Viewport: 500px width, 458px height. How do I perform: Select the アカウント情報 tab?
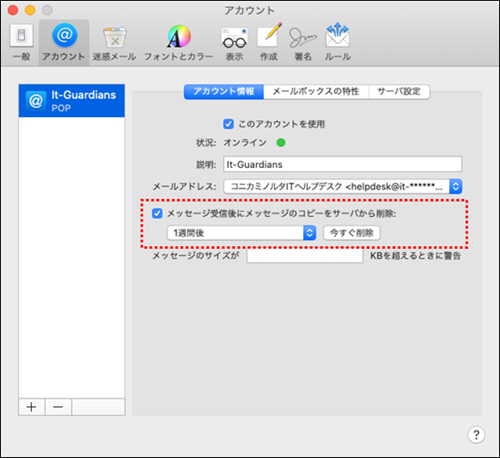pyautogui.click(x=224, y=91)
